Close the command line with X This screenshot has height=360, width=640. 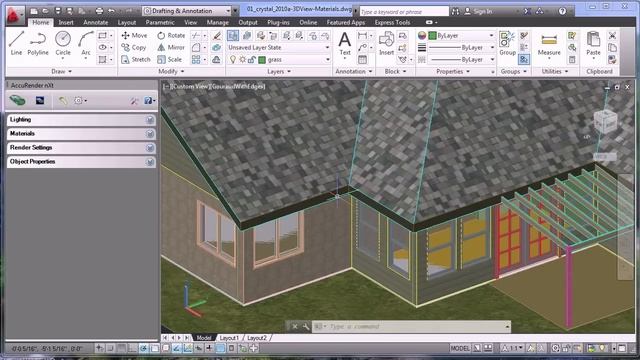click(x=295, y=327)
